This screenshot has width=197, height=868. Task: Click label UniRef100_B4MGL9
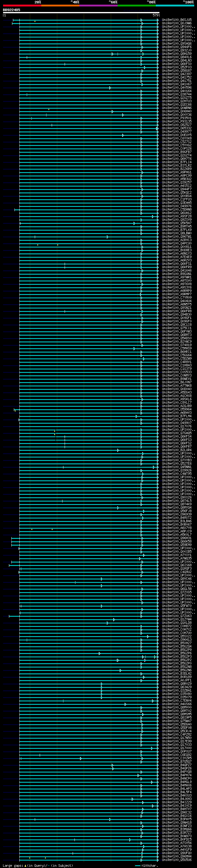coord(177,782)
